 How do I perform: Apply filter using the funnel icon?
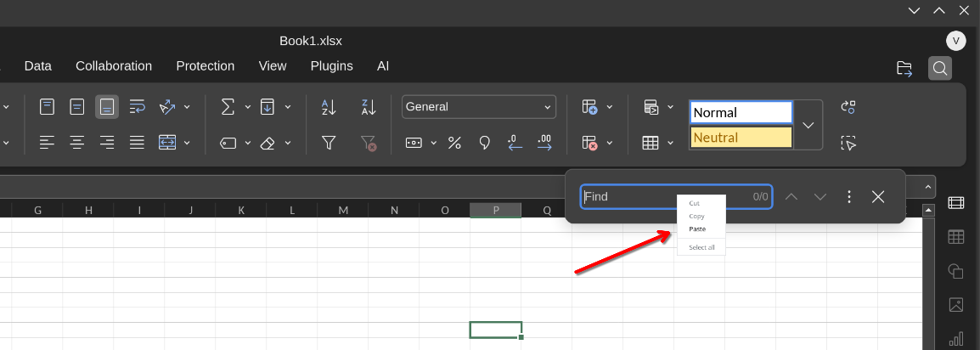tap(329, 143)
